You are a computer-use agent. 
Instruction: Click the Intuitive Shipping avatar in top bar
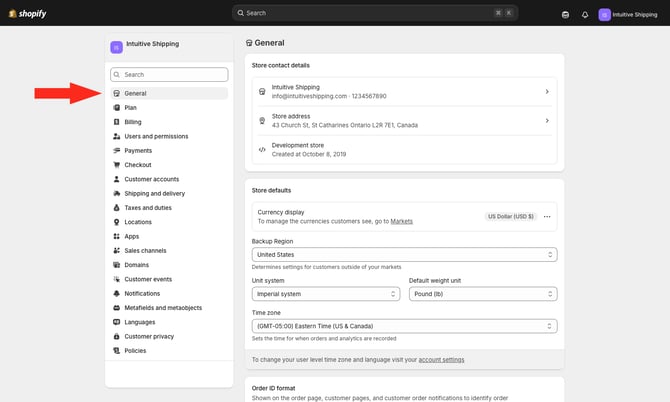coord(604,15)
